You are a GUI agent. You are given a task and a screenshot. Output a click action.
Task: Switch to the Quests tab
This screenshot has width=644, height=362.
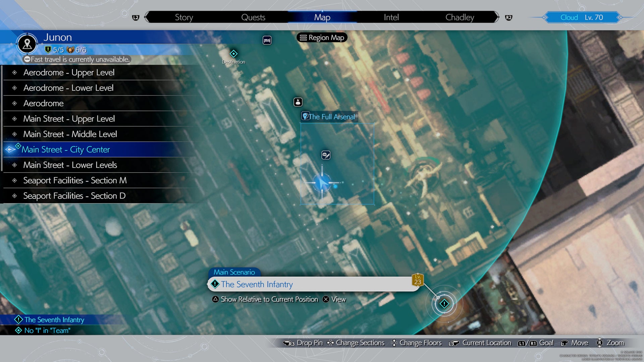(x=253, y=17)
